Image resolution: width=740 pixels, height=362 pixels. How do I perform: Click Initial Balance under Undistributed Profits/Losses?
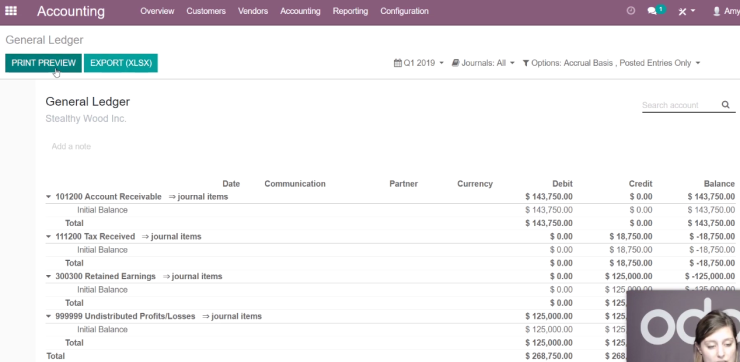click(102, 329)
